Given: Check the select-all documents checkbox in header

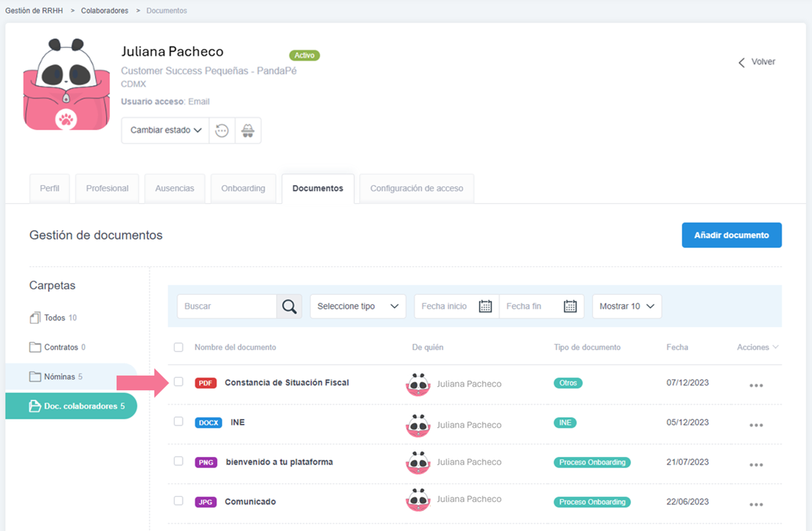Looking at the screenshot, I should [x=178, y=348].
